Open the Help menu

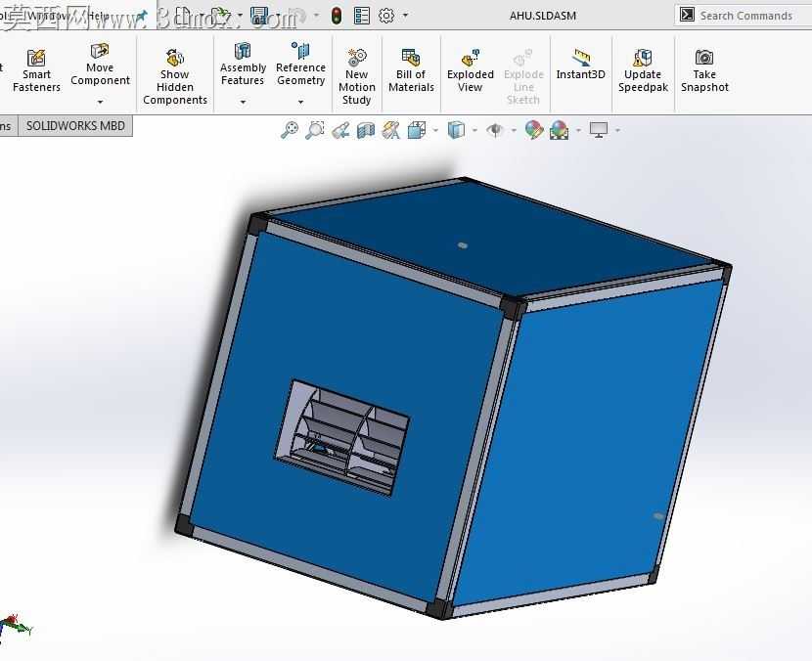click(x=98, y=16)
